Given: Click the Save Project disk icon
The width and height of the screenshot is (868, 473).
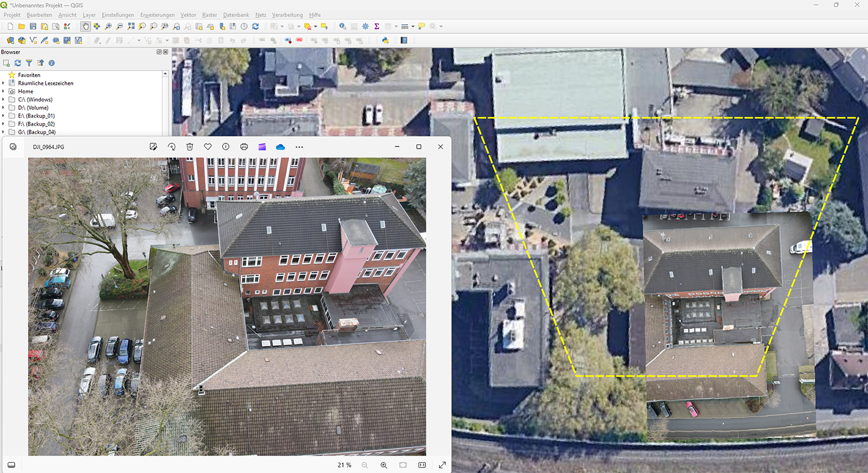Looking at the screenshot, I should (33, 26).
